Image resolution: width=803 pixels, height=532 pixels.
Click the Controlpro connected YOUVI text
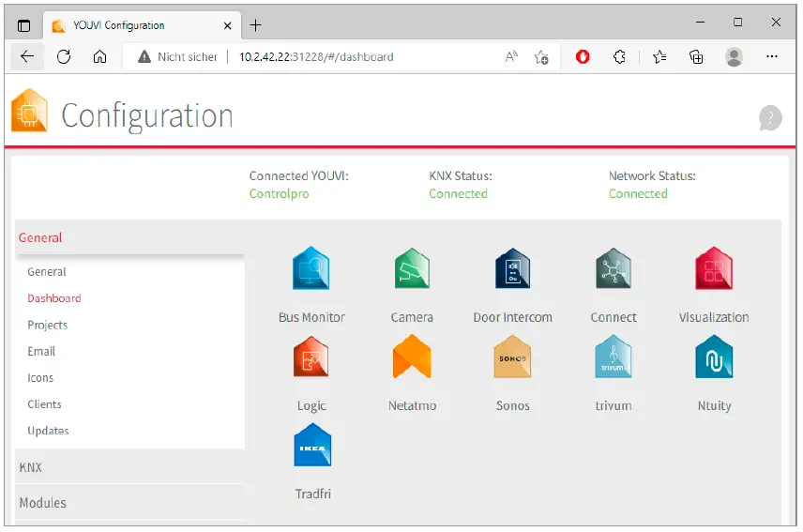[x=280, y=194]
